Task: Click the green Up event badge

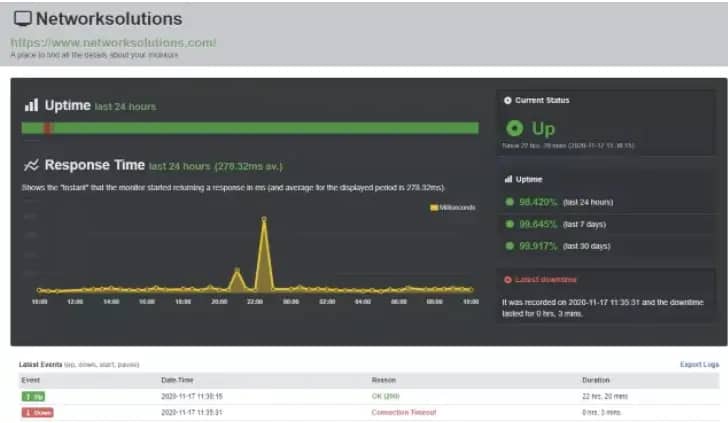Action: pos(33,397)
